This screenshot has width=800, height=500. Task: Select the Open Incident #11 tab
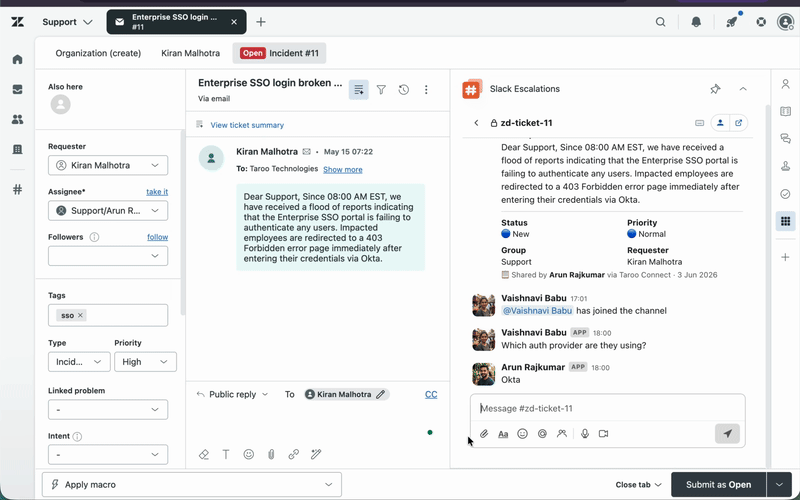[x=279, y=53]
